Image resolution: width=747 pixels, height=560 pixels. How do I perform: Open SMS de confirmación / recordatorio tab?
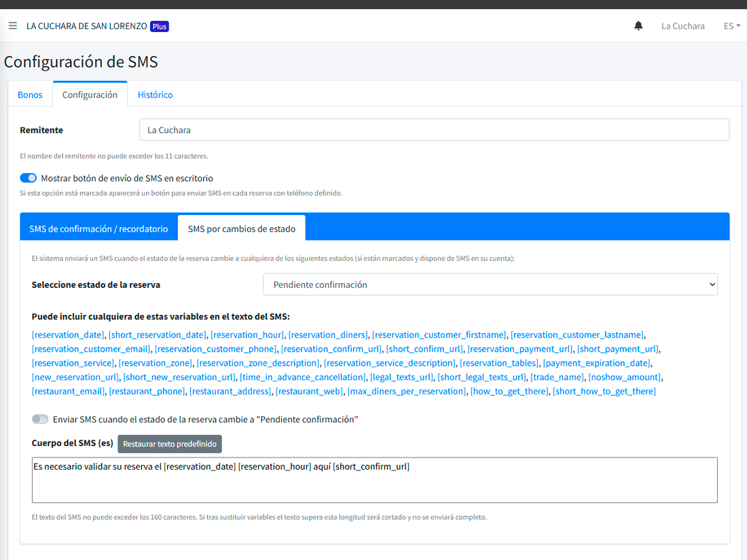coord(98,229)
